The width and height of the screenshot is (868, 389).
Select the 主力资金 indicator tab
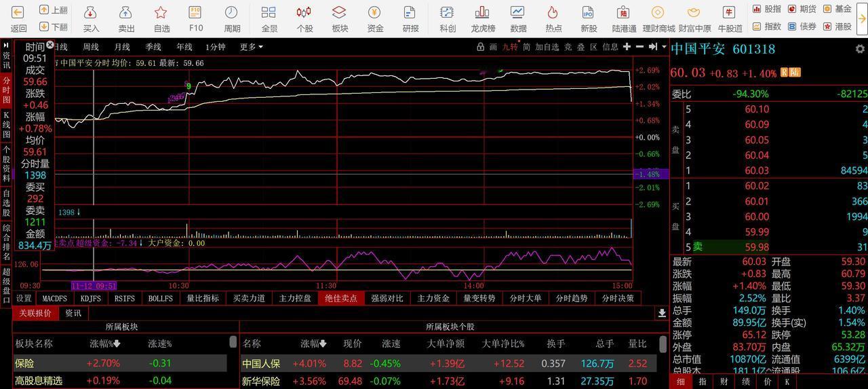click(433, 298)
